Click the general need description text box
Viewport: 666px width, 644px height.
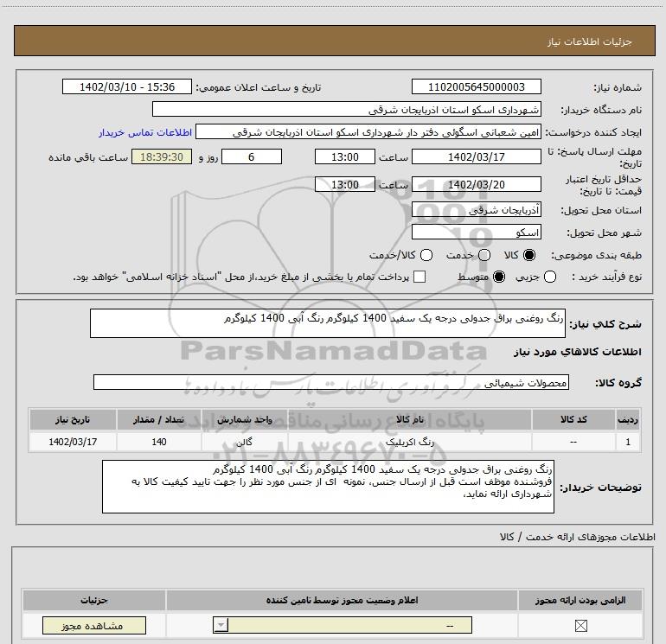tap(328, 323)
